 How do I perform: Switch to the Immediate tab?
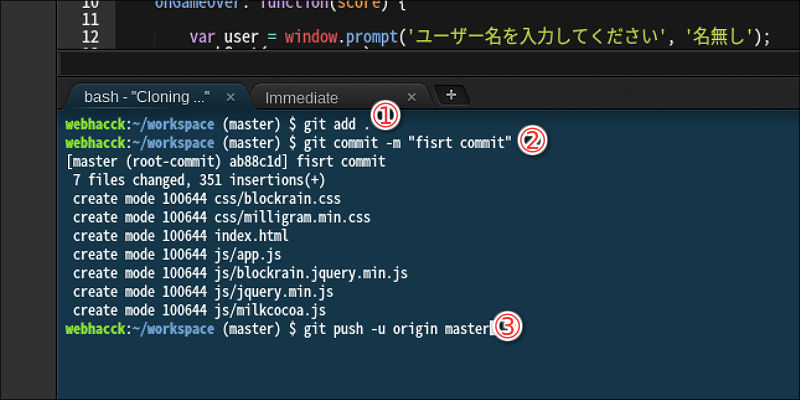pyautogui.click(x=301, y=98)
